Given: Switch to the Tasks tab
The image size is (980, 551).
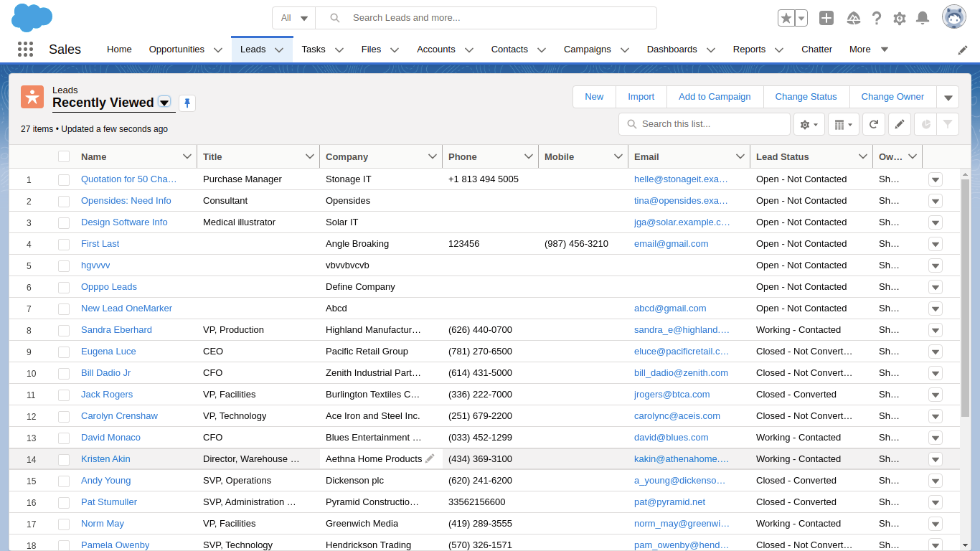Looking at the screenshot, I should point(314,50).
